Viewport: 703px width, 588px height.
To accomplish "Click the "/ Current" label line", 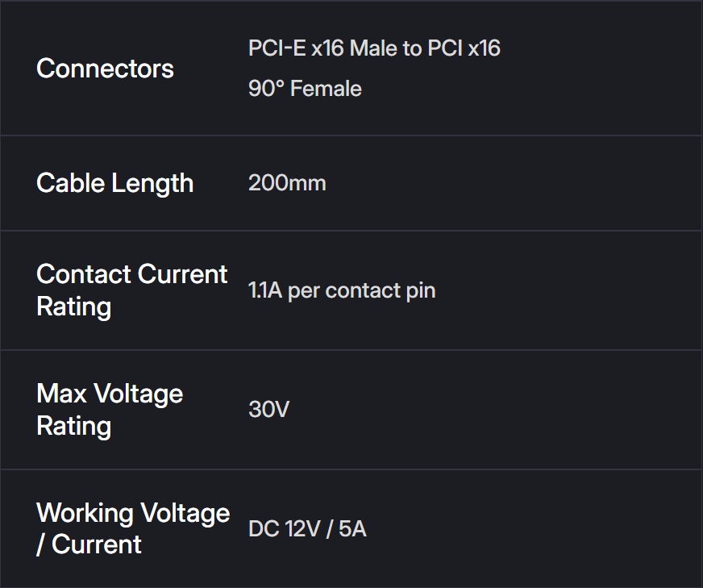I will click(x=89, y=544).
